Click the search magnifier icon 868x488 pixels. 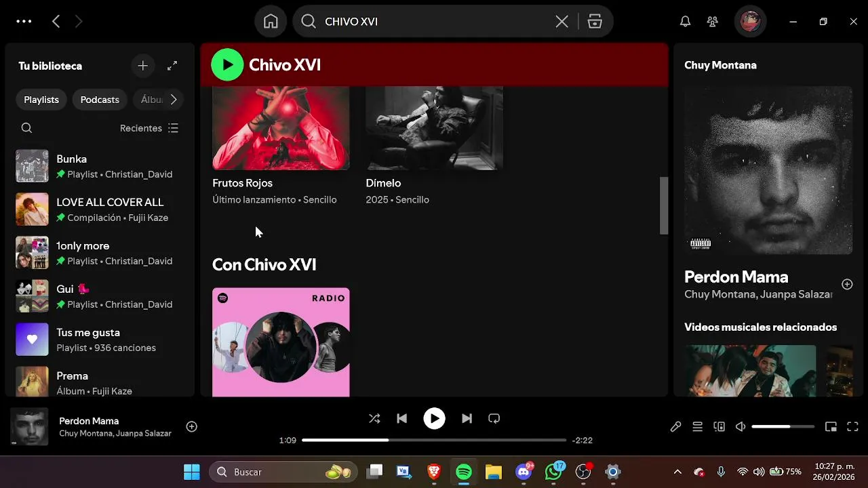pos(309,22)
